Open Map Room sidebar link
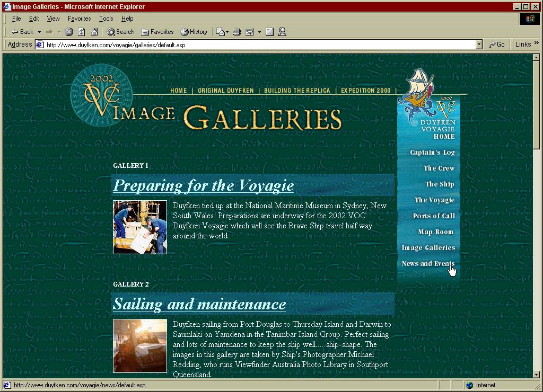Screen dimensions: 543x392 [x=436, y=232]
